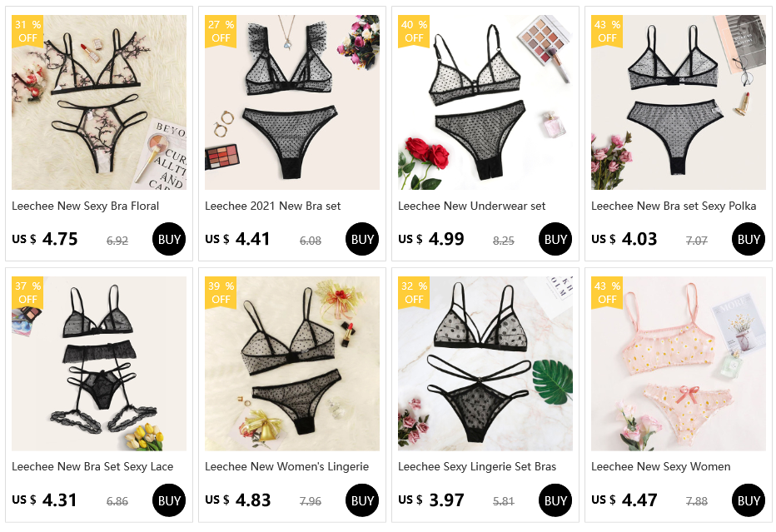Open Leechee New Sexy Women title
This screenshot has height=532, width=776.
pyautogui.click(x=661, y=467)
